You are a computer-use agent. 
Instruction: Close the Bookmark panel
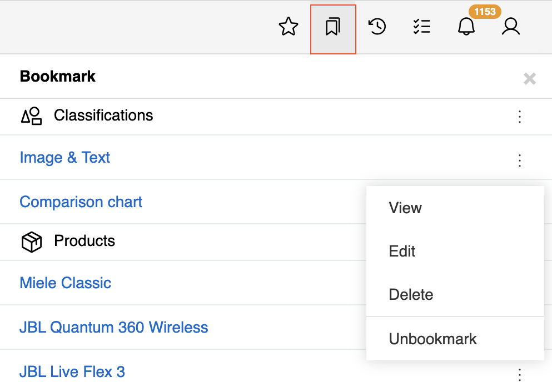coord(529,79)
